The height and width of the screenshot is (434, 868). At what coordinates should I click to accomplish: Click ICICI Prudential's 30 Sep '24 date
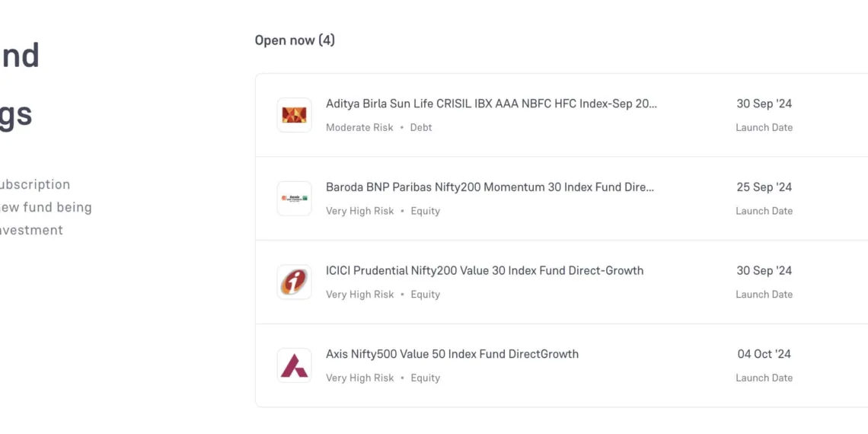[764, 270]
